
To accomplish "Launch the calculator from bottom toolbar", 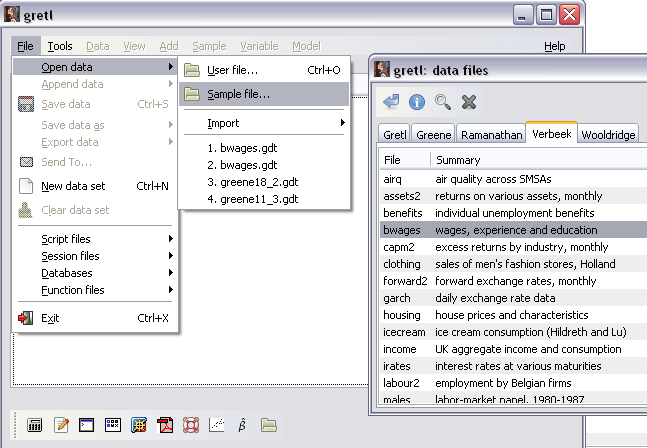I will [35, 425].
